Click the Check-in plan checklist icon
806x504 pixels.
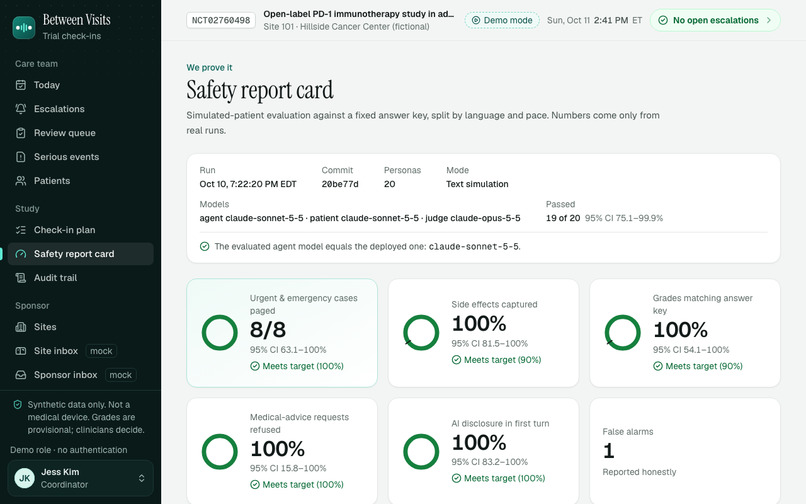click(21, 230)
